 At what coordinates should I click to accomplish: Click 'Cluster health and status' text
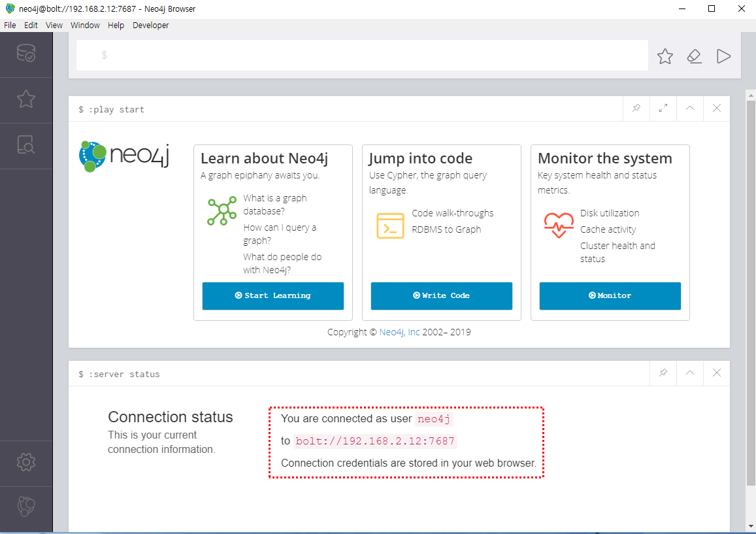tap(617, 252)
